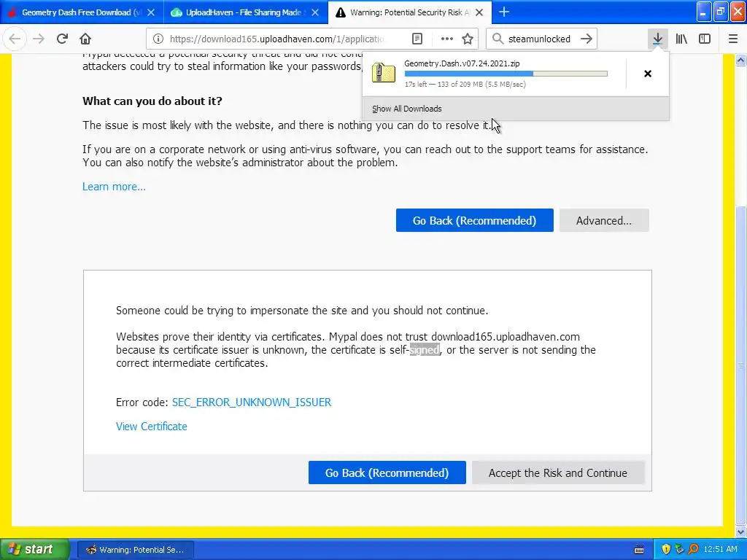Toggle the downloads panel arrow button
The image size is (747, 560).
click(657, 39)
